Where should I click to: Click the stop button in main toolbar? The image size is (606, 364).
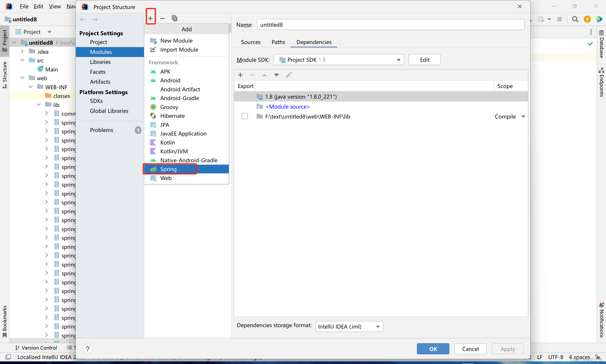coord(560,19)
